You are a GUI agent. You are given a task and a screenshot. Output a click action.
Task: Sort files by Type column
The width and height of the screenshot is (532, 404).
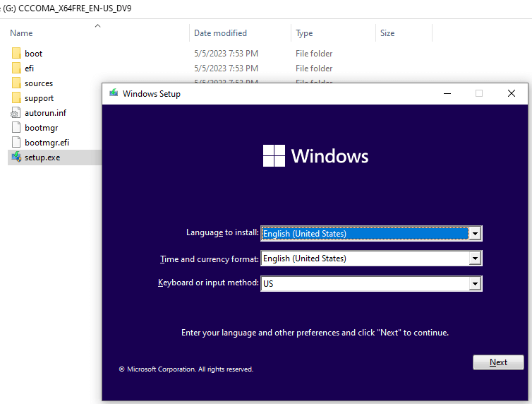click(x=304, y=33)
